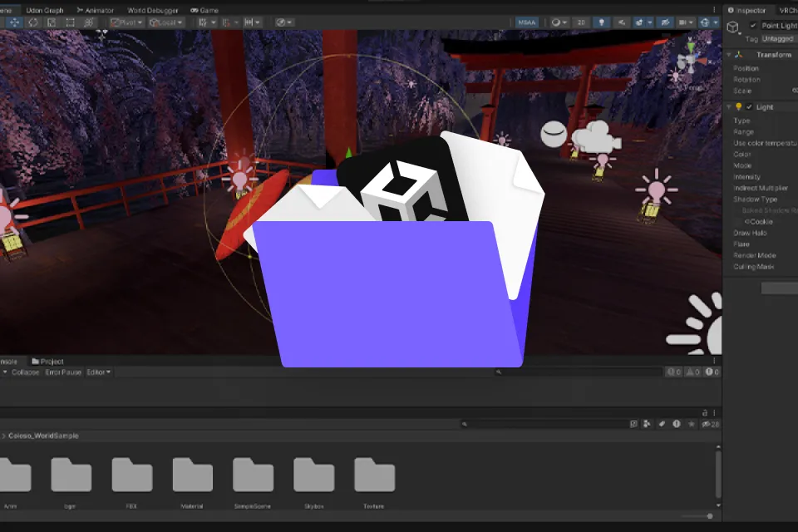Image resolution: width=798 pixels, height=532 pixels.
Task: Select the combined Transform tool
Action: tap(89, 22)
